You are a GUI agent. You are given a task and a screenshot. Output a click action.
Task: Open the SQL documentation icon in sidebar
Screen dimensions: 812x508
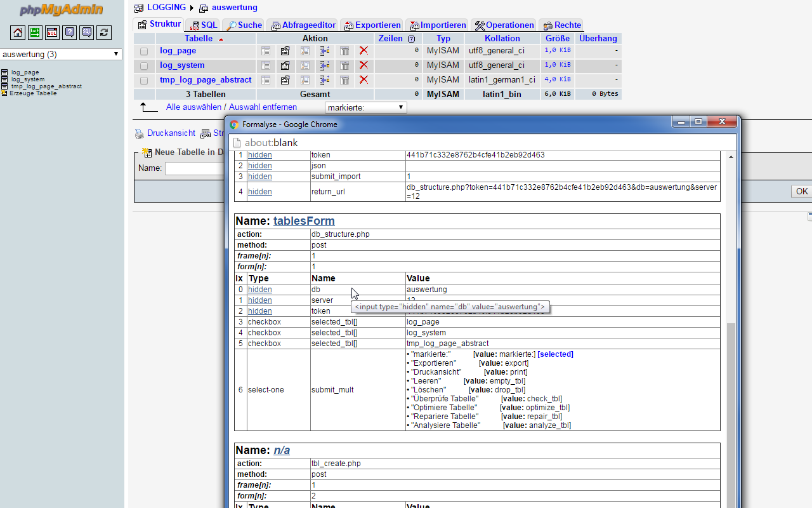[87, 32]
